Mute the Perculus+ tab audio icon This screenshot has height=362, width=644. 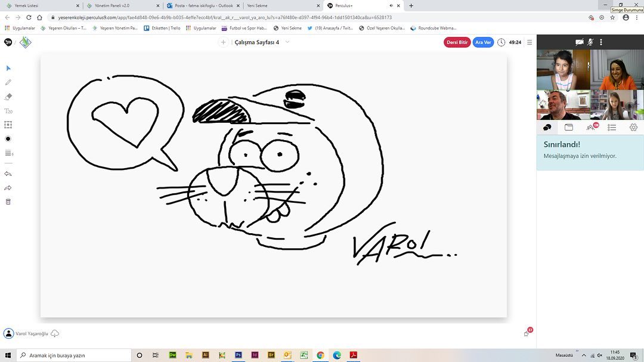click(391, 6)
